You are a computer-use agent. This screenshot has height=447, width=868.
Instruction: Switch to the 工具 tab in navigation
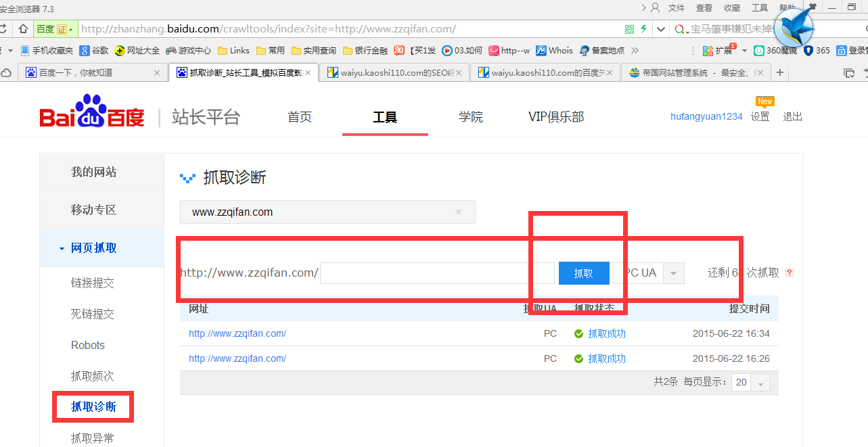tap(385, 116)
